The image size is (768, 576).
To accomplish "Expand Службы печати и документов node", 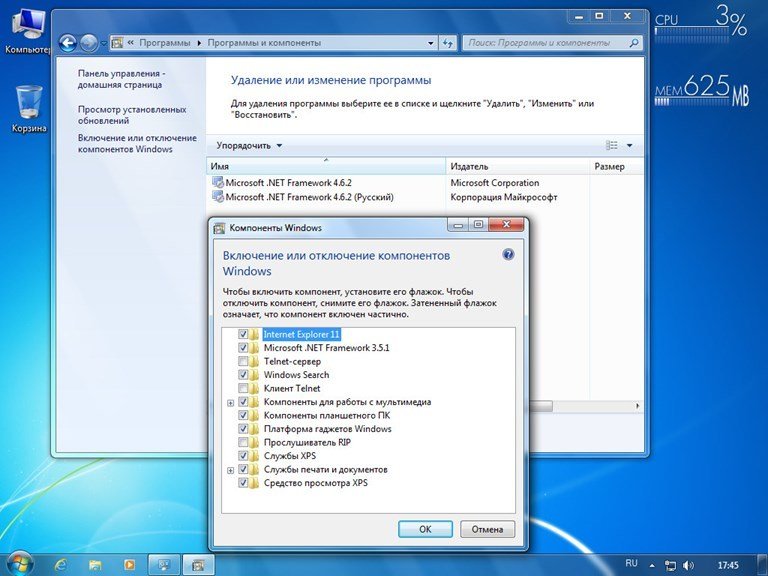I will pos(230,471).
